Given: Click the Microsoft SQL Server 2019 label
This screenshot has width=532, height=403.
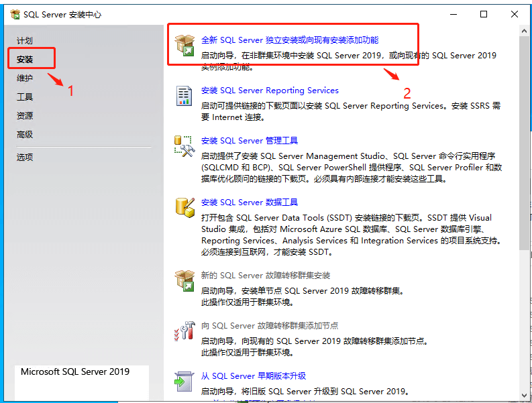Looking at the screenshot, I should (x=75, y=371).
